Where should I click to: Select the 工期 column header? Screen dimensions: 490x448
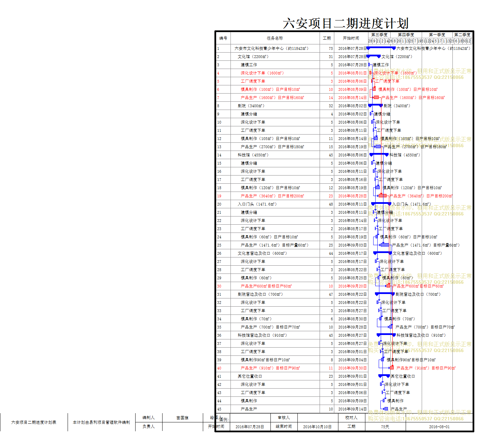pos(327,38)
